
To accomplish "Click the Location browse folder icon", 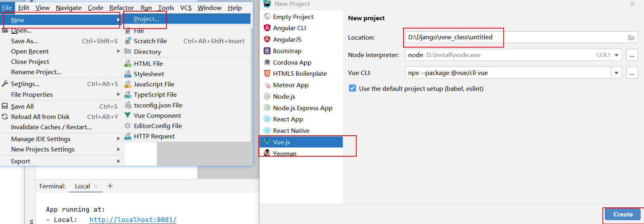I will click(631, 37).
